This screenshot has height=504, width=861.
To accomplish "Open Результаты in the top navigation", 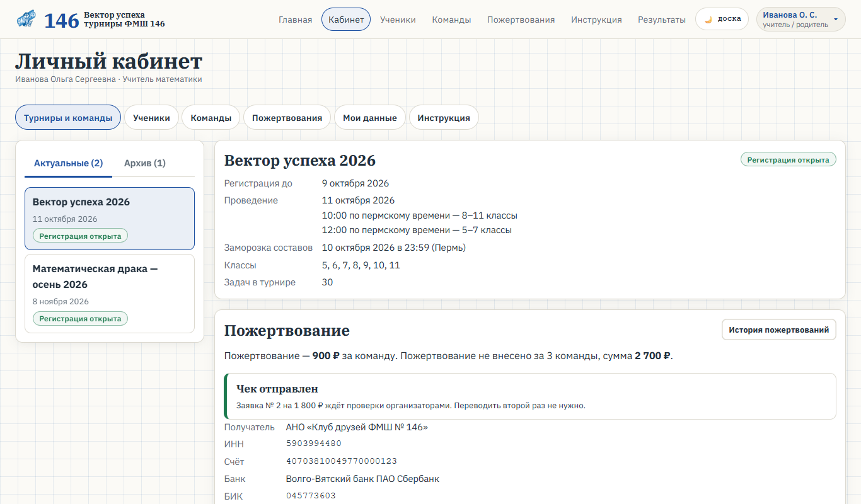I will (662, 20).
